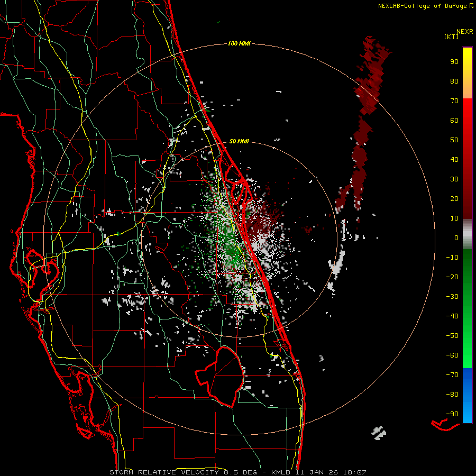476x476 pixels.
Task: Click the -70 value on the velocity scale
Action: [x=452, y=375]
